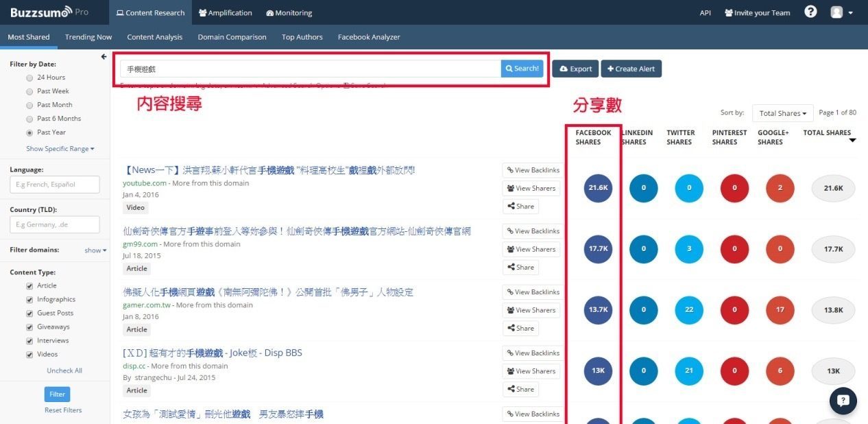Open the help question-mark icon in top bar
The height and width of the screenshot is (424, 868).
tap(810, 12)
